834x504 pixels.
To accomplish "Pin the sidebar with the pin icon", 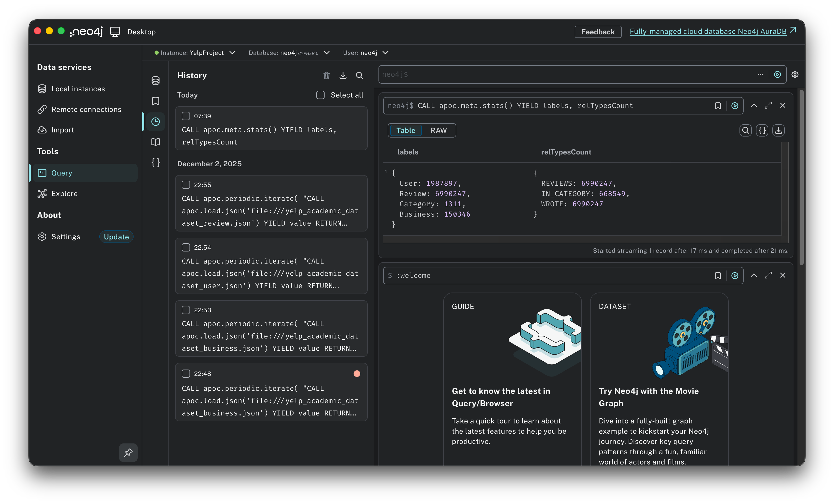I will click(128, 453).
